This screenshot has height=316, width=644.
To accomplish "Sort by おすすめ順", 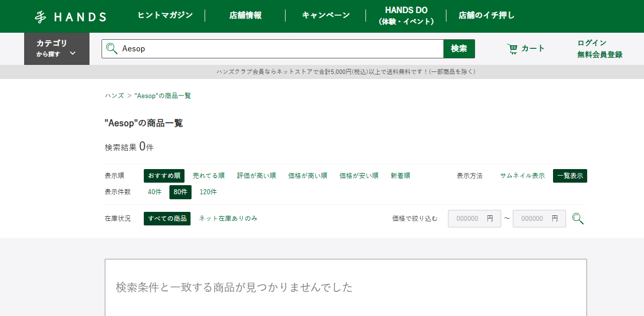I will 164,176.
